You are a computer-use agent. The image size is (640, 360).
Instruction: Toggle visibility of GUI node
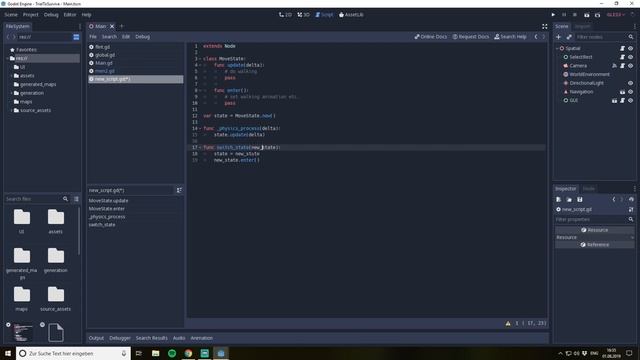click(x=631, y=100)
